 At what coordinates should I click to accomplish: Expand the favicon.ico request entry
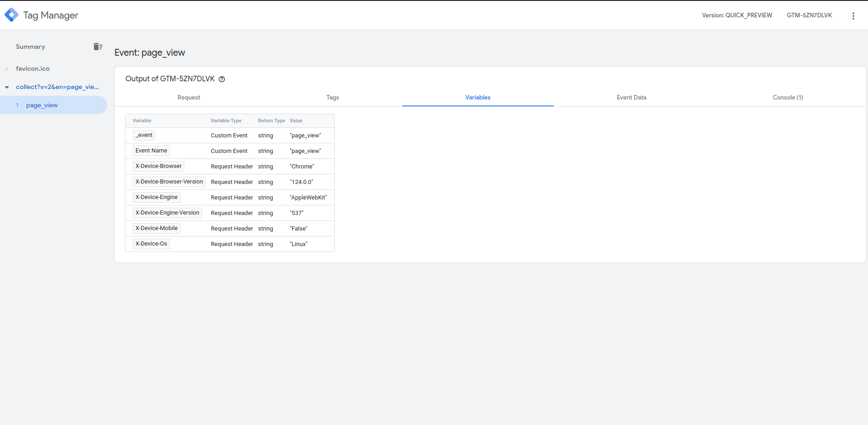(x=7, y=68)
